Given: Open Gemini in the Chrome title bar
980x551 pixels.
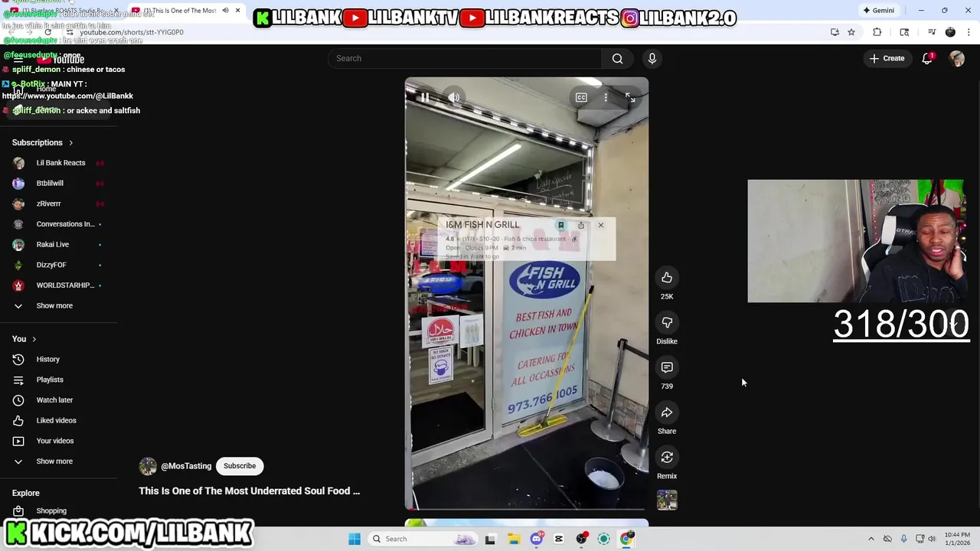Looking at the screenshot, I should 878,11.
